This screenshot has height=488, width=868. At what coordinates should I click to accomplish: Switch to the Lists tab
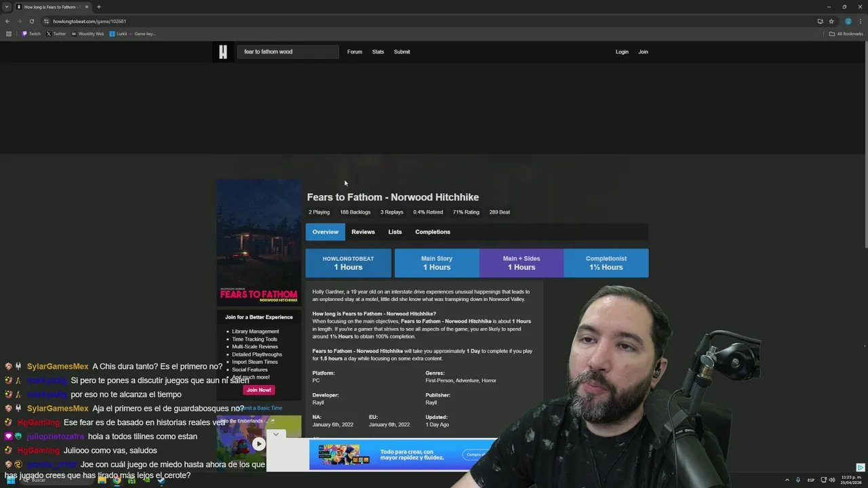tap(395, 232)
